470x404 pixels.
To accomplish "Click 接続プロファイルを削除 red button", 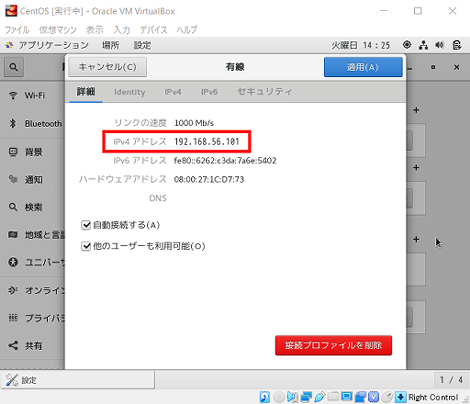I will 333,345.
